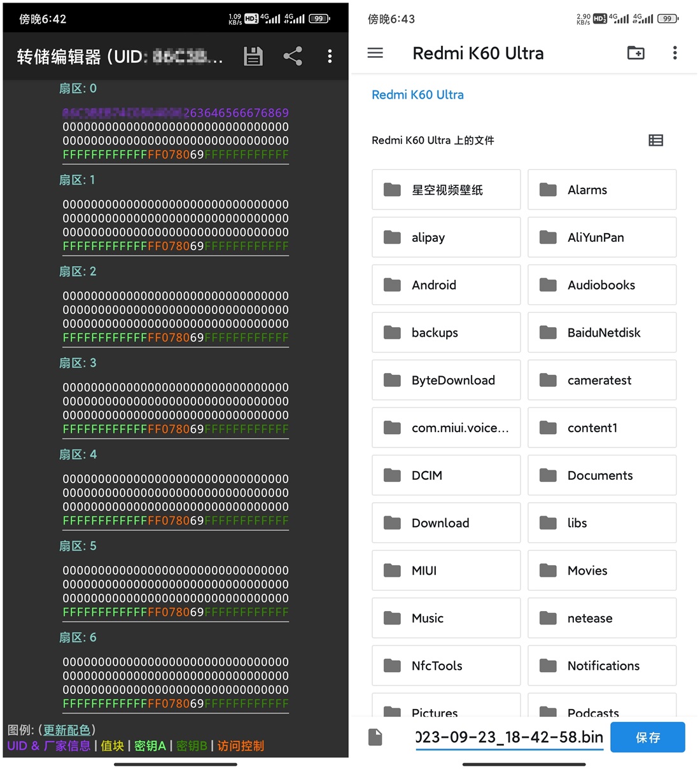This screenshot has width=700, height=774.
Task: Open the content1 folder
Action: [x=602, y=428]
